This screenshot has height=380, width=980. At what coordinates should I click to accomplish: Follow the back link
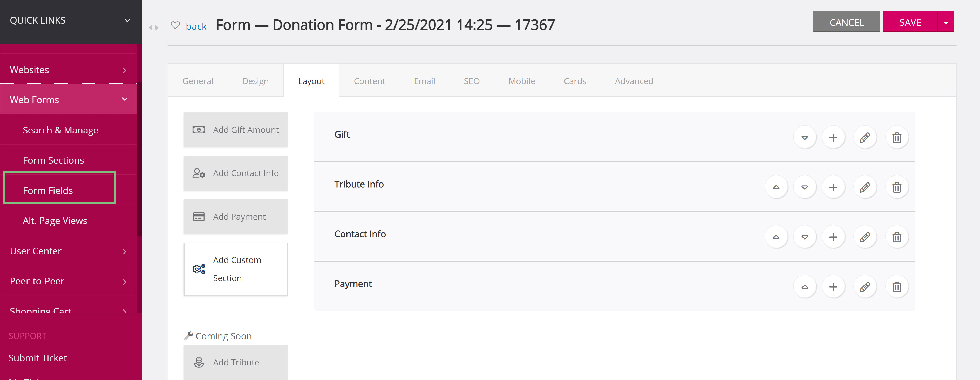(196, 26)
